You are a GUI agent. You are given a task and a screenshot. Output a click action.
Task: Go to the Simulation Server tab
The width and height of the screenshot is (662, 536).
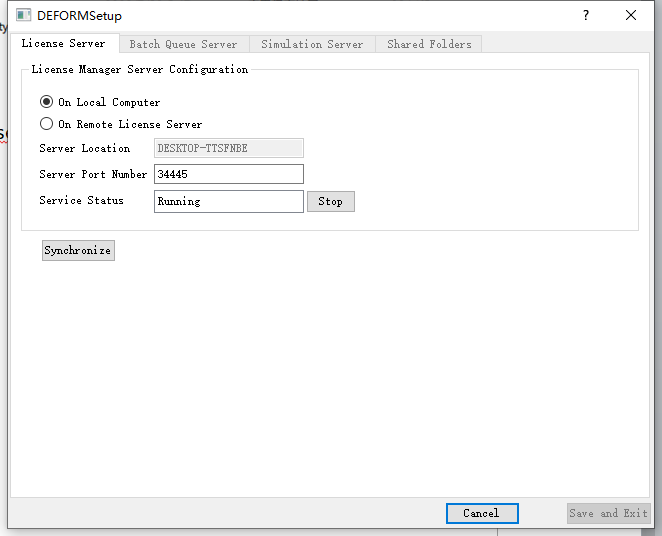point(312,44)
